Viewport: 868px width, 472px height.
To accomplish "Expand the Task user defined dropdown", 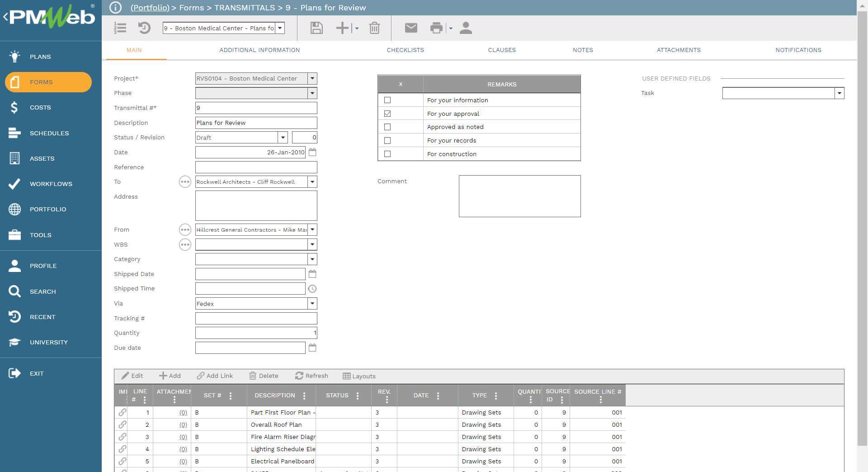I will pyautogui.click(x=840, y=93).
